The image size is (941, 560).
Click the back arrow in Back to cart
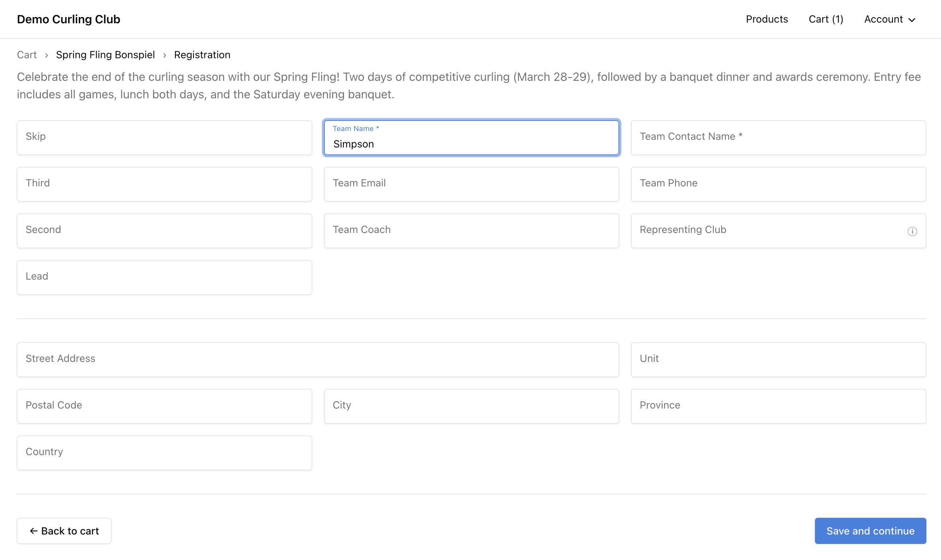tap(34, 531)
